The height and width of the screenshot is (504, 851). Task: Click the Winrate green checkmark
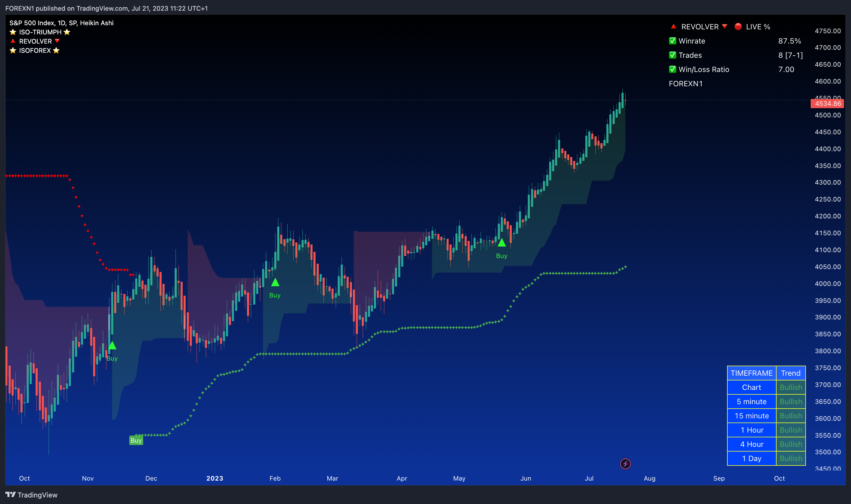coord(672,41)
